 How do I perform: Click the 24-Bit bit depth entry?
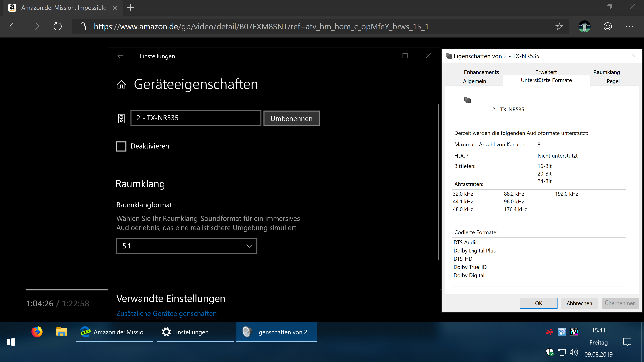(544, 181)
